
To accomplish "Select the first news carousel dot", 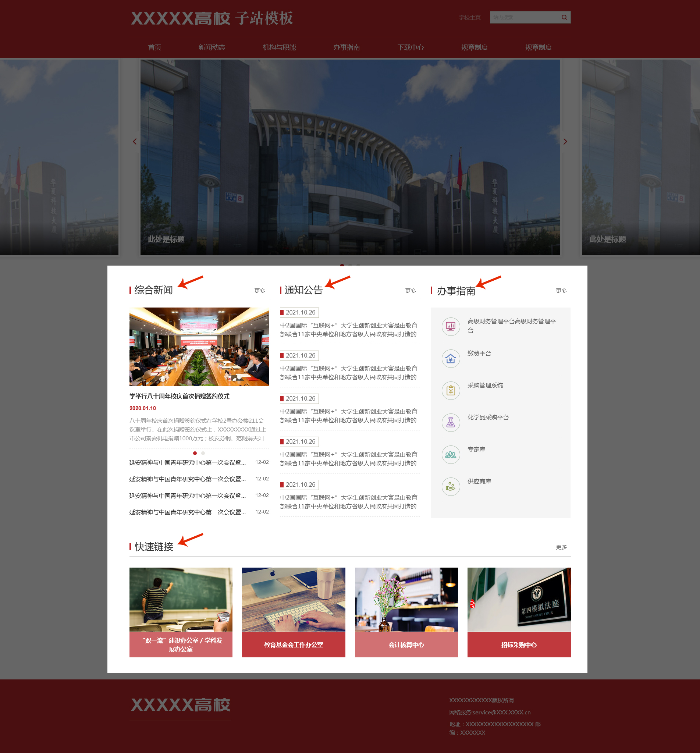I will click(195, 453).
